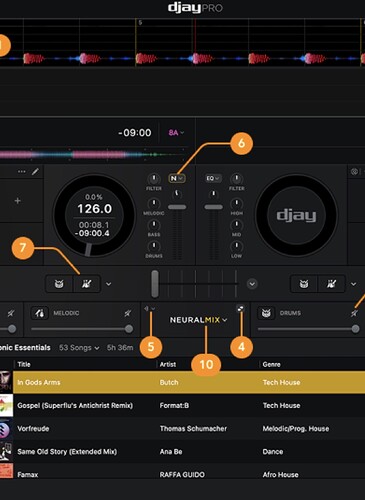The width and height of the screenshot is (365, 500).
Task: Click the round chevron beside crossfader
Action: [x=252, y=284]
